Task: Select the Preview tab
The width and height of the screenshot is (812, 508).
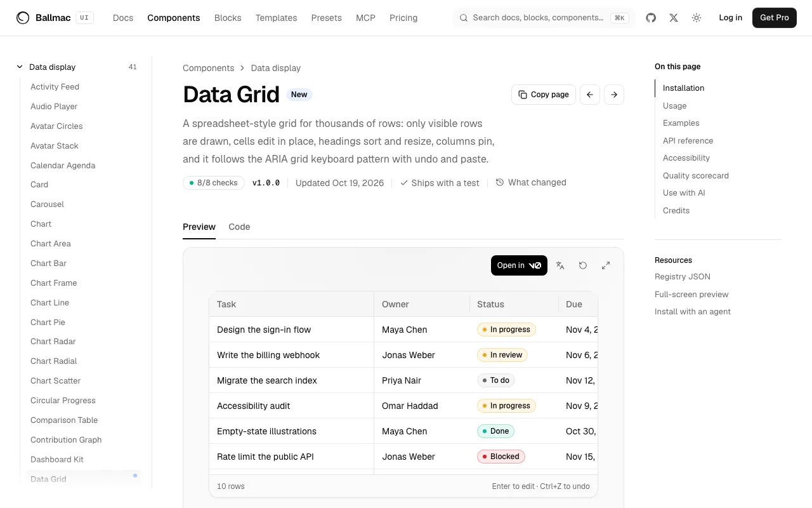Action: [199, 227]
